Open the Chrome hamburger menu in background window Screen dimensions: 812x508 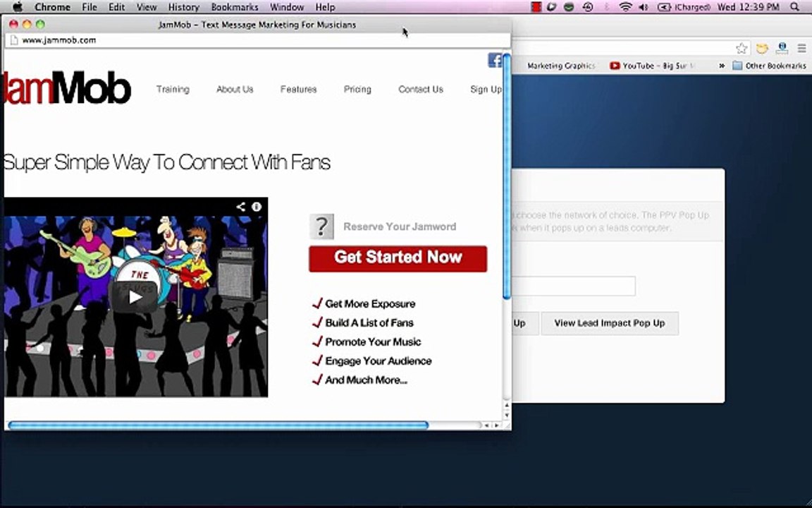tap(801, 49)
